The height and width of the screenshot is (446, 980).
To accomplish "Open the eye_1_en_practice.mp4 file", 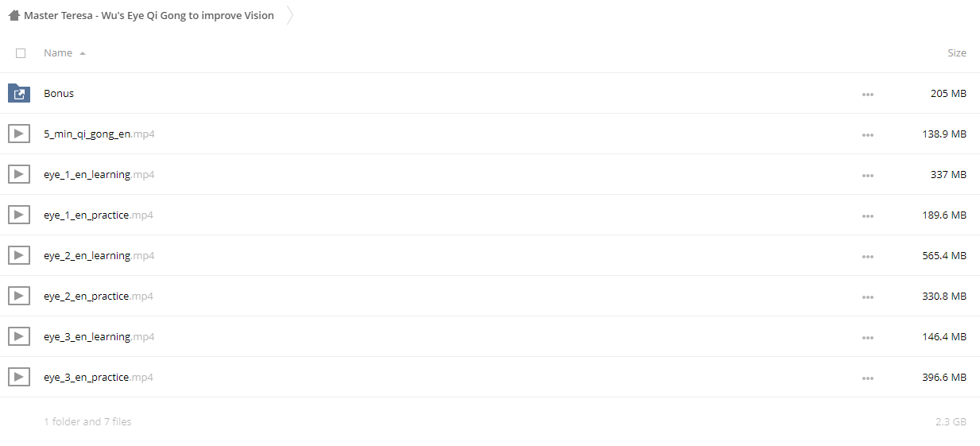I will pos(99,215).
